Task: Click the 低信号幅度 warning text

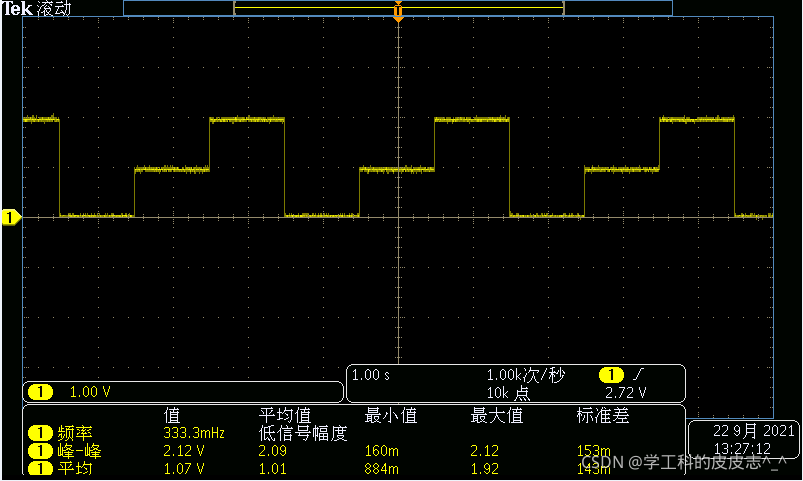Action: (x=303, y=433)
